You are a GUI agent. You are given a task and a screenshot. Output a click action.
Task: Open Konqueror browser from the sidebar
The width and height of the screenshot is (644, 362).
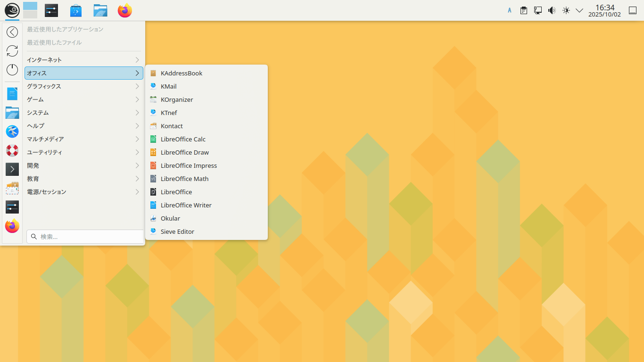(12, 132)
